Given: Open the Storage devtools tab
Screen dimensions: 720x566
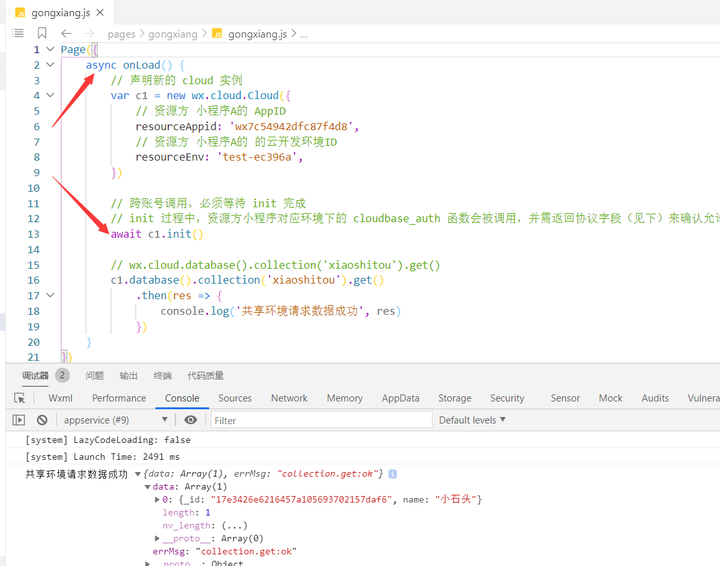Looking at the screenshot, I should point(455,398).
